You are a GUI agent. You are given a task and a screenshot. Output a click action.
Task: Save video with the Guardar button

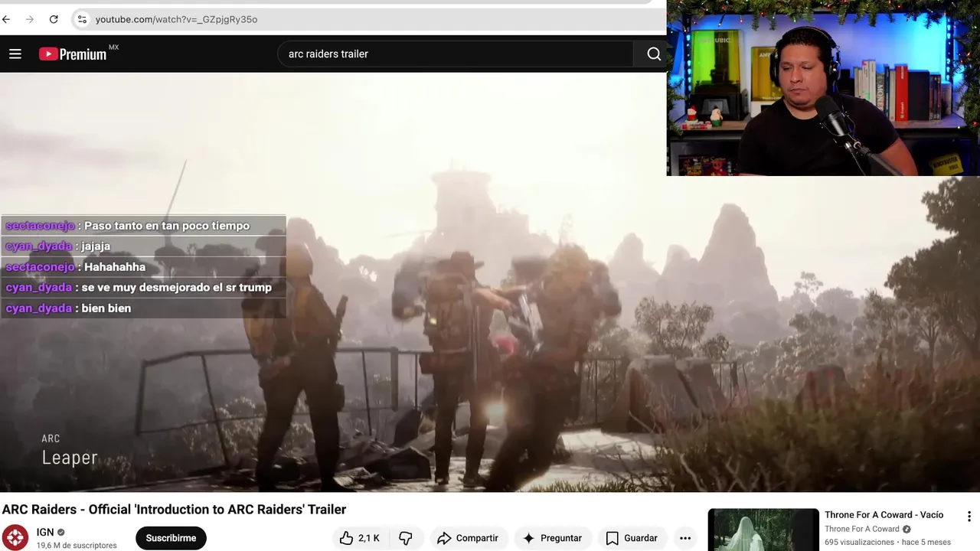[632, 538]
